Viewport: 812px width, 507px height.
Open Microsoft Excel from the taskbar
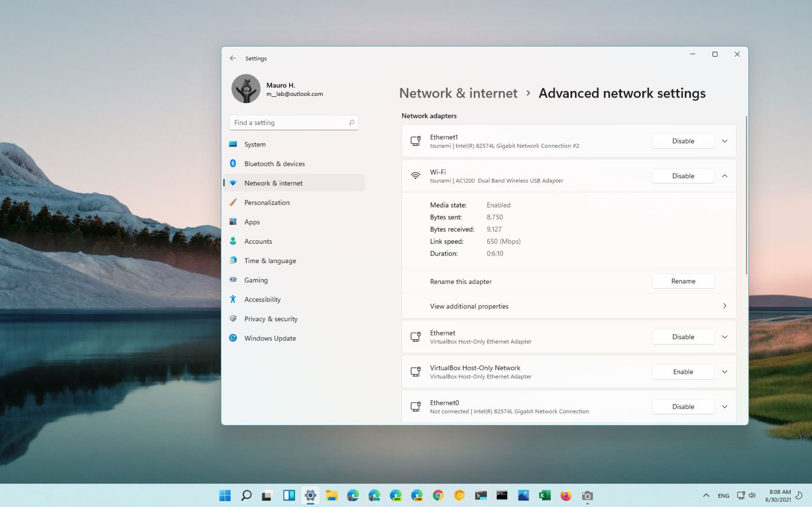coord(544,495)
